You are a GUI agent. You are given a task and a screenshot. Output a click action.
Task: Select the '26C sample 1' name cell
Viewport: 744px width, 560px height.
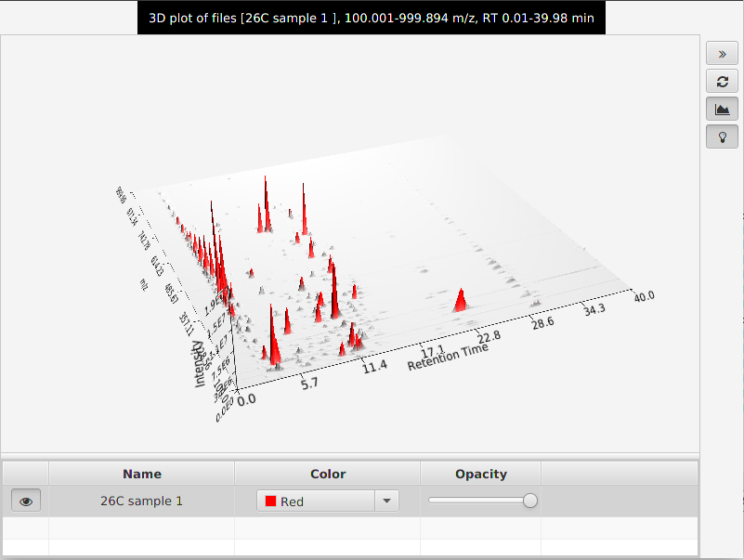tap(141, 501)
